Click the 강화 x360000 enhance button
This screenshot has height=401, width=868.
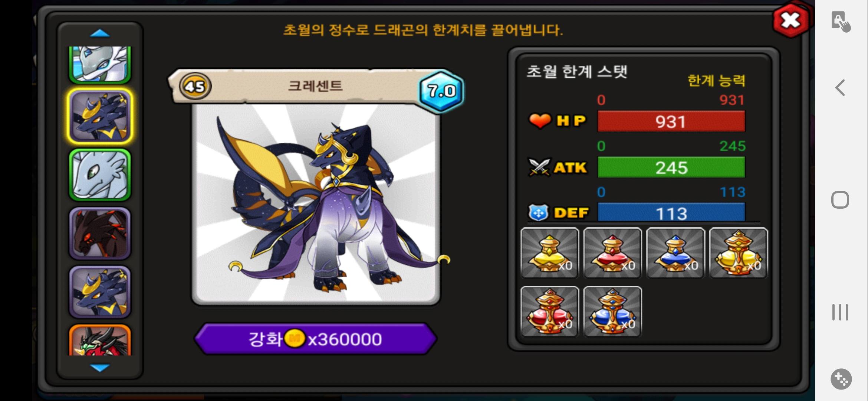point(315,339)
